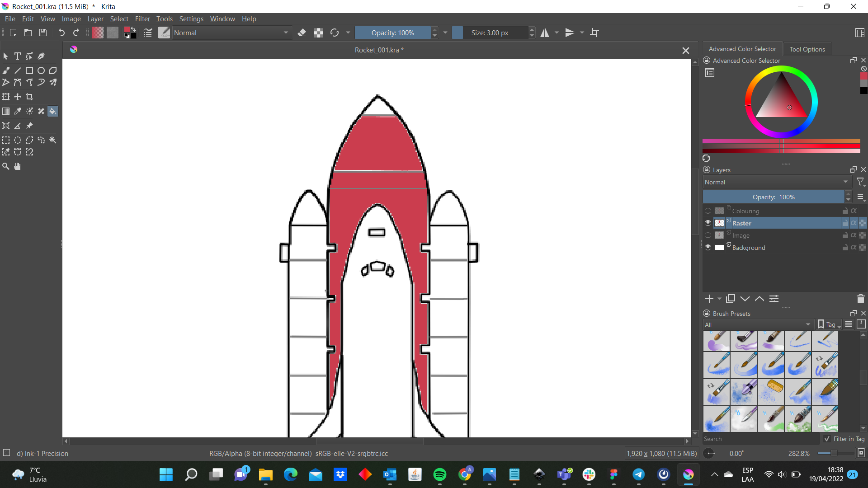The height and width of the screenshot is (488, 868).
Task: Select the Rectangle shape tool
Action: pyautogui.click(x=29, y=70)
